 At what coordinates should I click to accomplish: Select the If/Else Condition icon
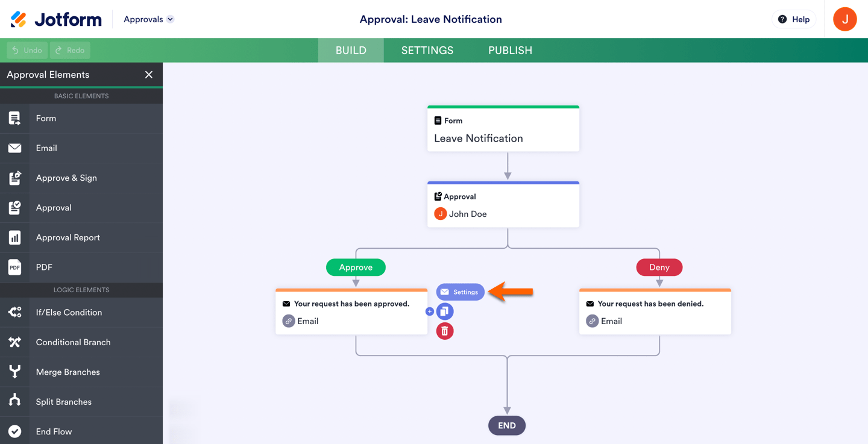15,313
